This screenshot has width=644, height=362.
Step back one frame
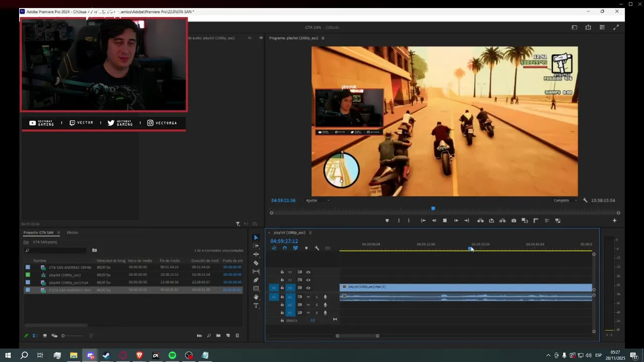pyautogui.click(x=434, y=221)
